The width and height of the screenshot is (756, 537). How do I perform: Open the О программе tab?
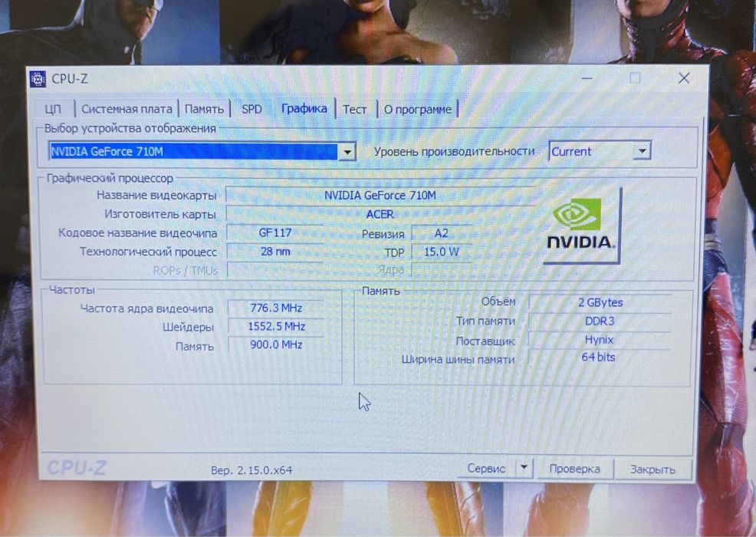click(x=418, y=110)
